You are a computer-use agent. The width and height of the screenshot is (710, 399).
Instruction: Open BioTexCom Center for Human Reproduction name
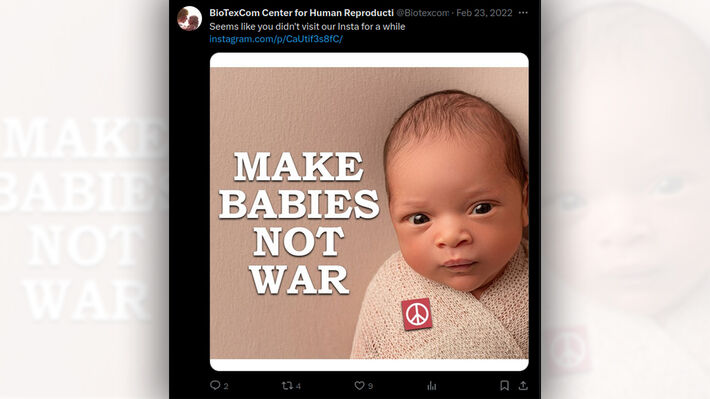point(301,13)
